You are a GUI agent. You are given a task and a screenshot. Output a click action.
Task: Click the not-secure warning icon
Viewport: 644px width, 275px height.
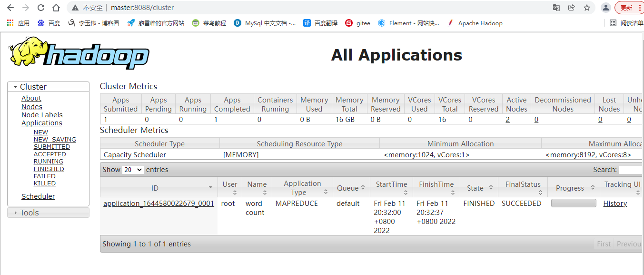point(75,8)
